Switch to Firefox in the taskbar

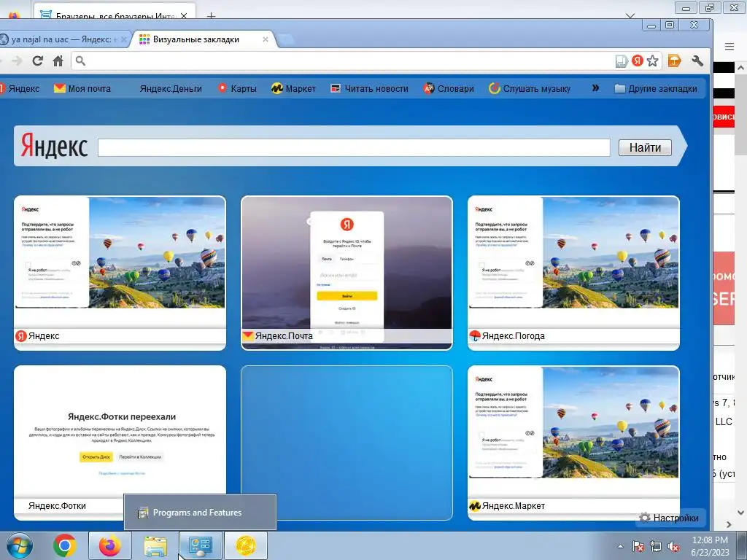tap(110, 545)
